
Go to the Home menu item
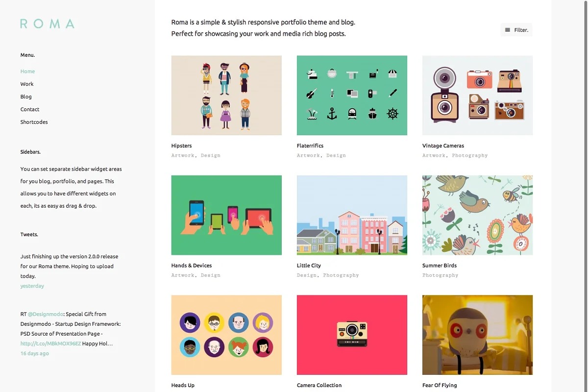point(27,71)
